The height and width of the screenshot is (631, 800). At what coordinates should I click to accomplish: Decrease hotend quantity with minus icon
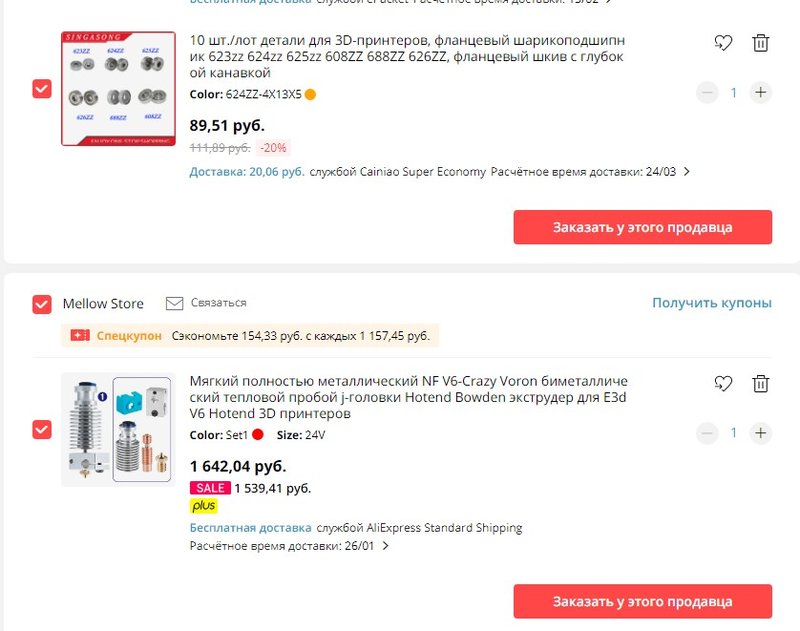pos(708,433)
